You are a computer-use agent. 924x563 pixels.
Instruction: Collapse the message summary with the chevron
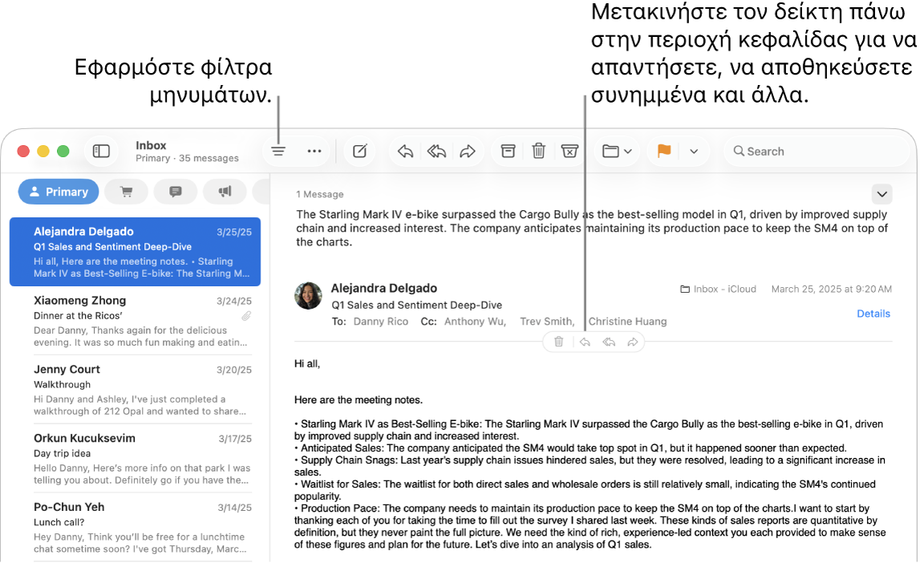[x=881, y=194]
